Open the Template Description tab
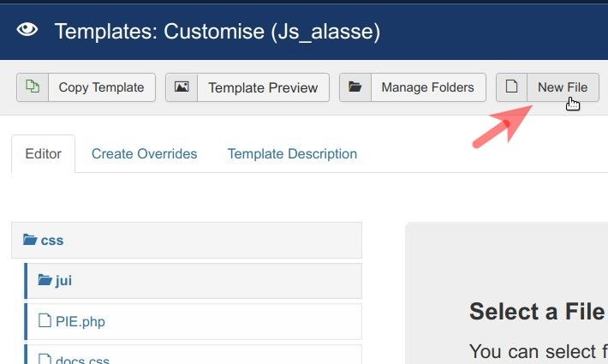608x364 pixels. (292, 154)
